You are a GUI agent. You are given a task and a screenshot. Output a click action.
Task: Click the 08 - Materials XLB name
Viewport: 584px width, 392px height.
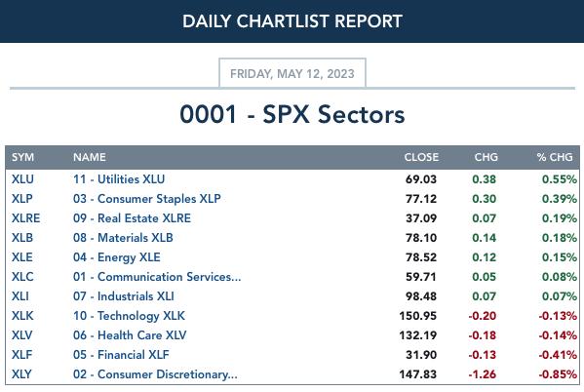click(123, 238)
